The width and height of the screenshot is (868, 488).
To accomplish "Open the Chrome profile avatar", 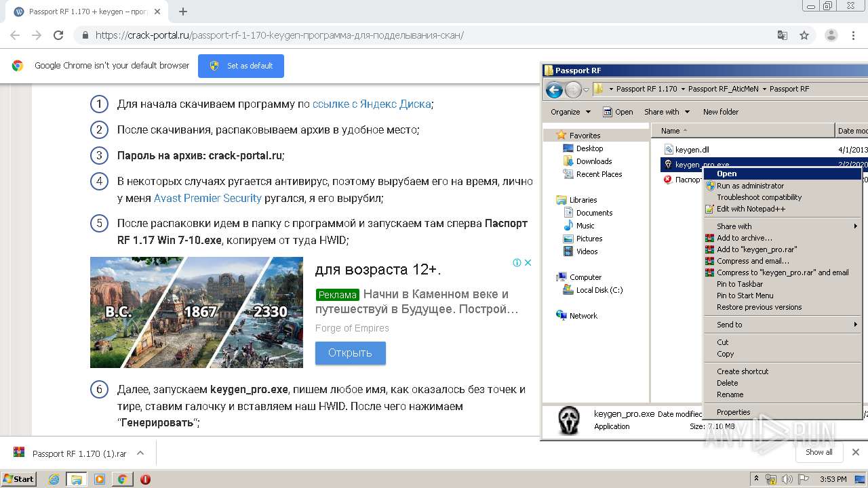I will (x=831, y=35).
